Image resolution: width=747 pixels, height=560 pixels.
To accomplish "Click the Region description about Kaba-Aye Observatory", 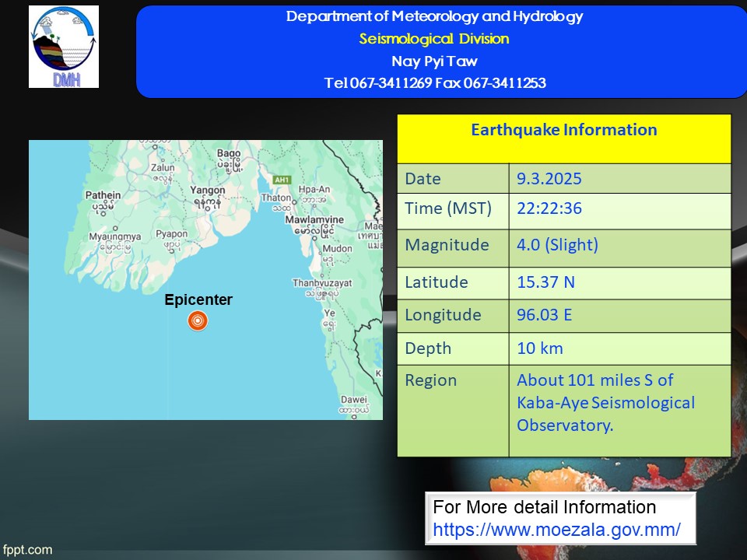I will coord(605,402).
